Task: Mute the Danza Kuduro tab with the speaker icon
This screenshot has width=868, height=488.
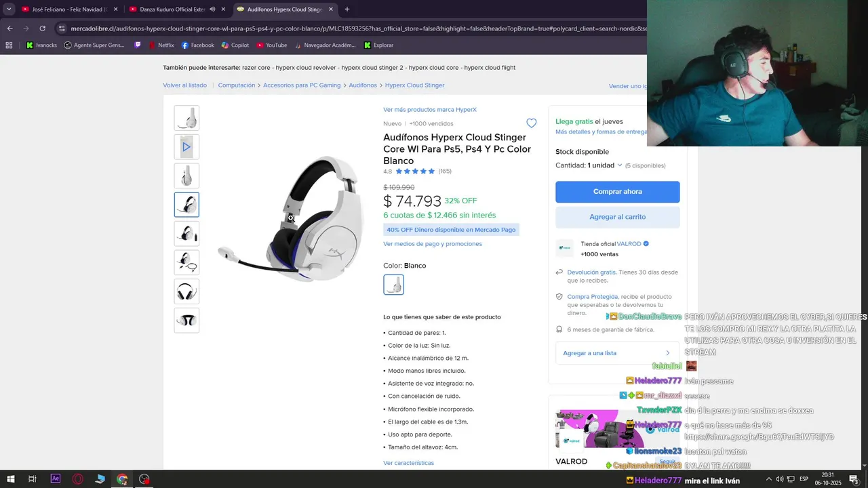Action: pyautogui.click(x=212, y=9)
